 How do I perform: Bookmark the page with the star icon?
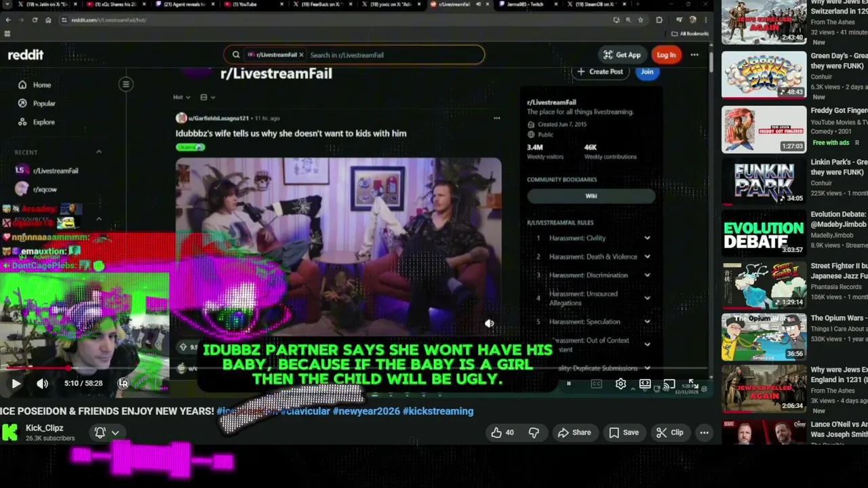pyautogui.click(x=640, y=20)
